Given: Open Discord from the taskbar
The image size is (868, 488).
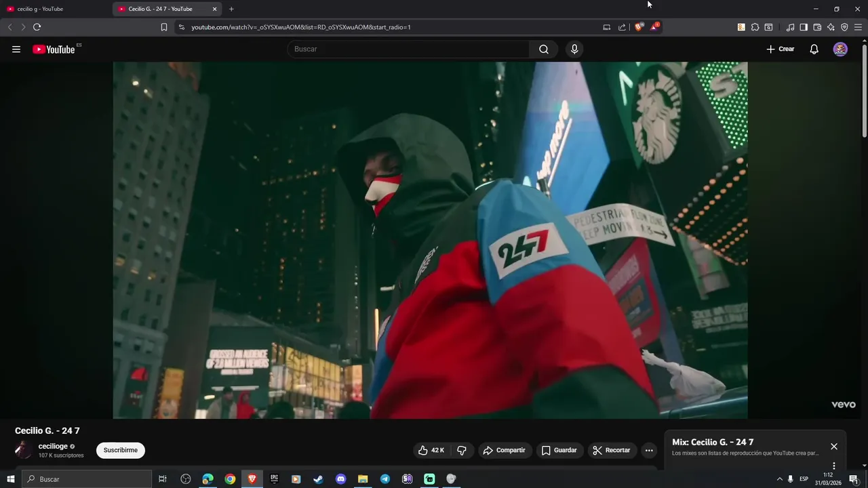Looking at the screenshot, I should click(x=340, y=479).
